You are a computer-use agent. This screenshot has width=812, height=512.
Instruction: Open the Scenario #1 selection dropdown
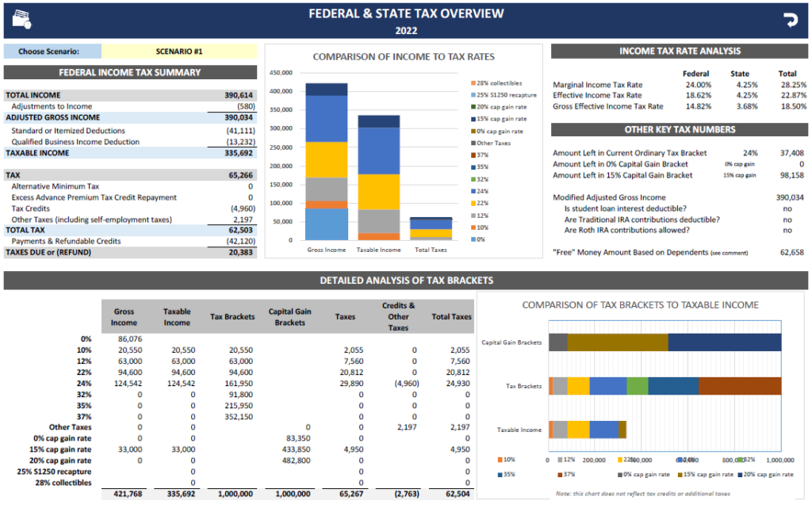tap(179, 52)
